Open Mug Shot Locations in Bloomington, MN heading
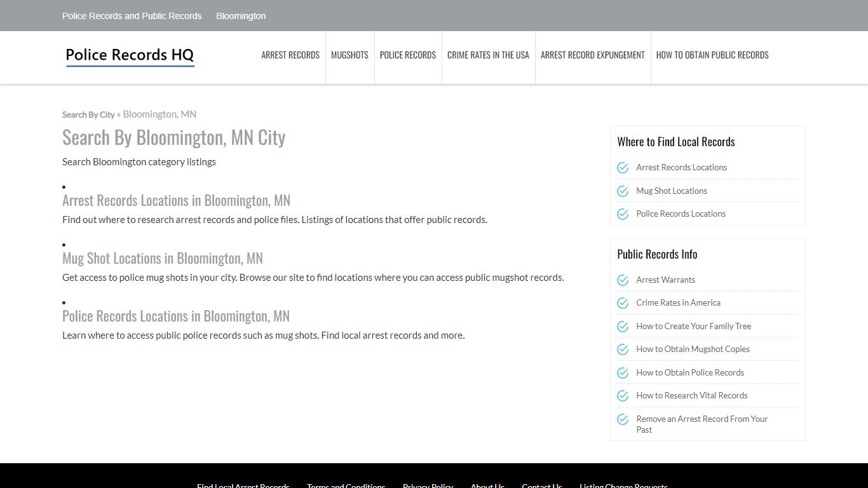 tap(163, 259)
